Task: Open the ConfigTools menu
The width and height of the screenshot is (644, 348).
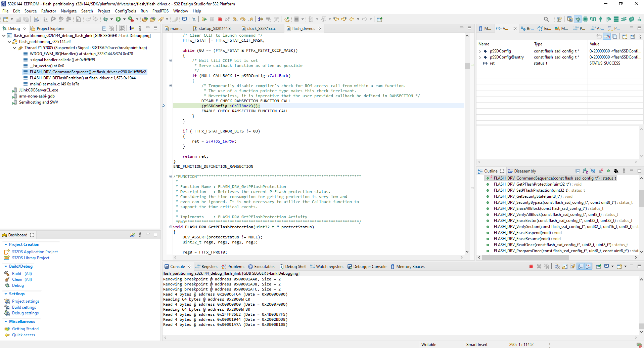Action: tap(125, 11)
